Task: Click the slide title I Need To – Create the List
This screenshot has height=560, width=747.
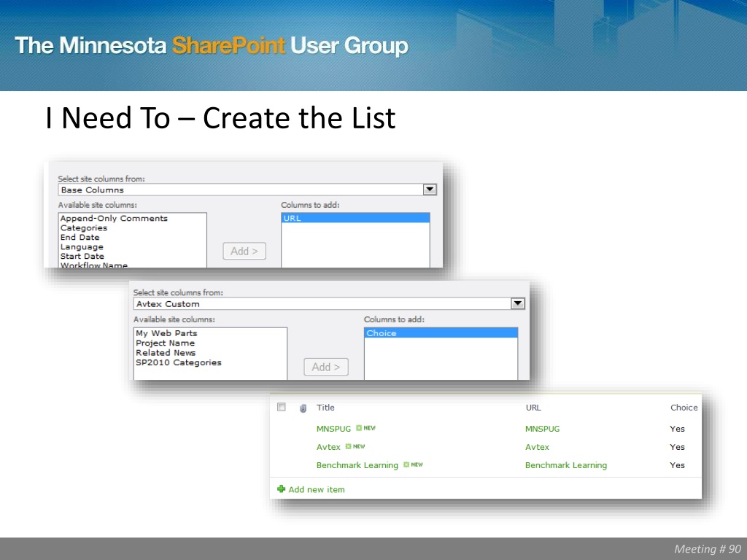Action: click(220, 117)
